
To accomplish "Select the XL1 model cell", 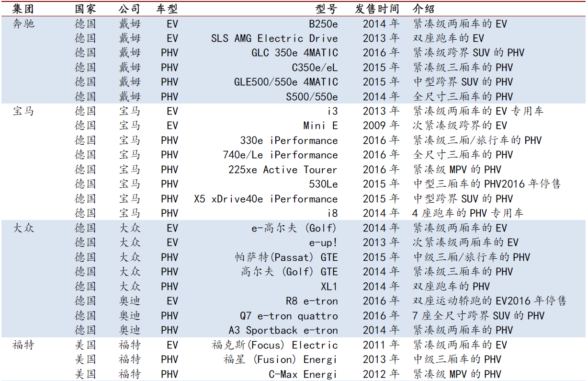I will [x=329, y=287].
